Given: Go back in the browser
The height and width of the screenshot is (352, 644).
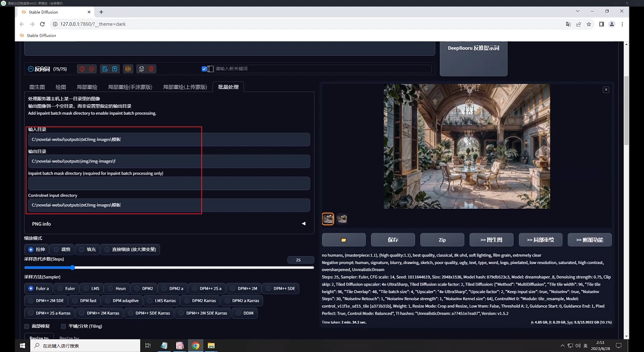Looking at the screenshot, I should (x=22, y=24).
